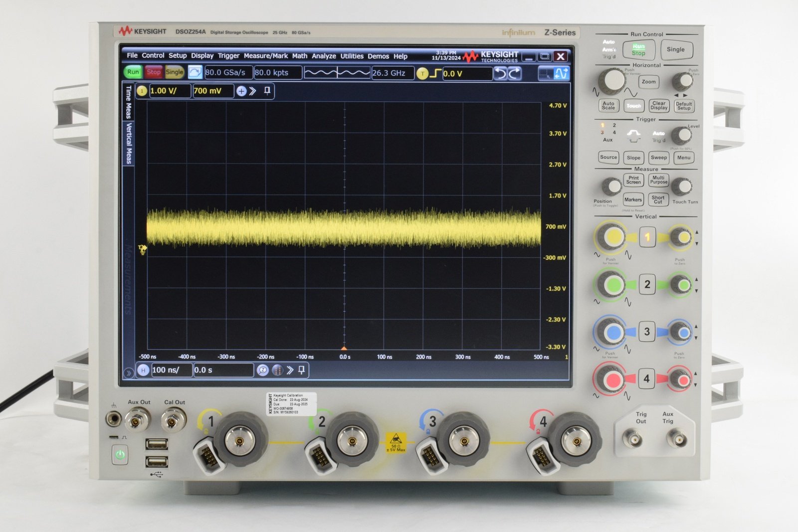Pin the channel 1 vertical toolbar
This screenshot has width=798, height=532.
pos(267,90)
